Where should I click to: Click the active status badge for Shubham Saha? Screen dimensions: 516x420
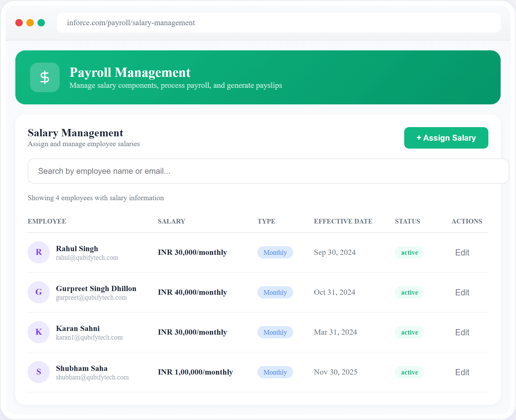409,372
